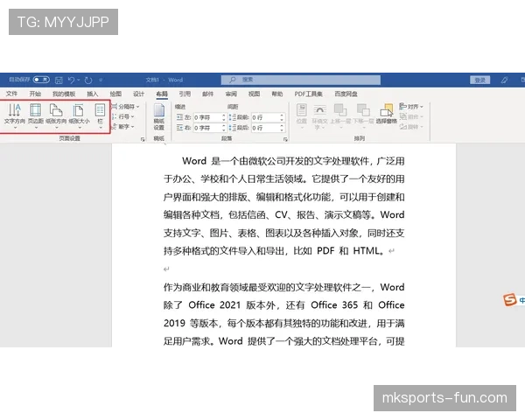Increase left indent with the up arrow

(x=224, y=115)
